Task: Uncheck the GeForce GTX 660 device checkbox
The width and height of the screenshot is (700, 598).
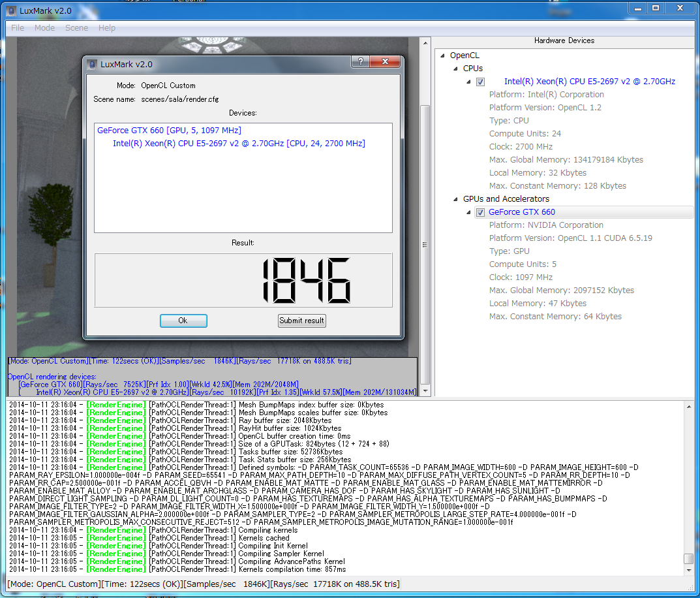Action: pyautogui.click(x=481, y=212)
